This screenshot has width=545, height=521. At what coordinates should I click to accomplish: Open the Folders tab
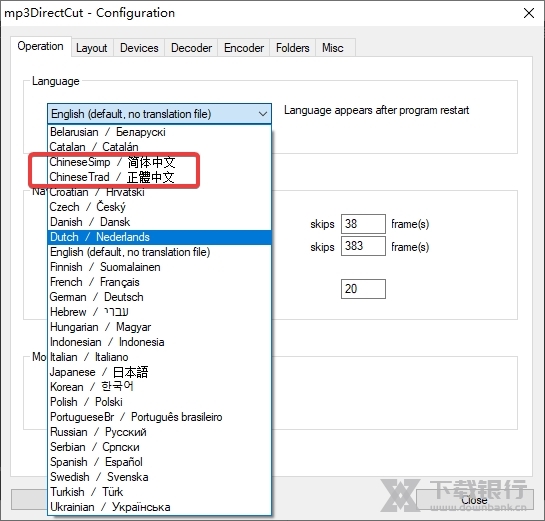(x=292, y=48)
